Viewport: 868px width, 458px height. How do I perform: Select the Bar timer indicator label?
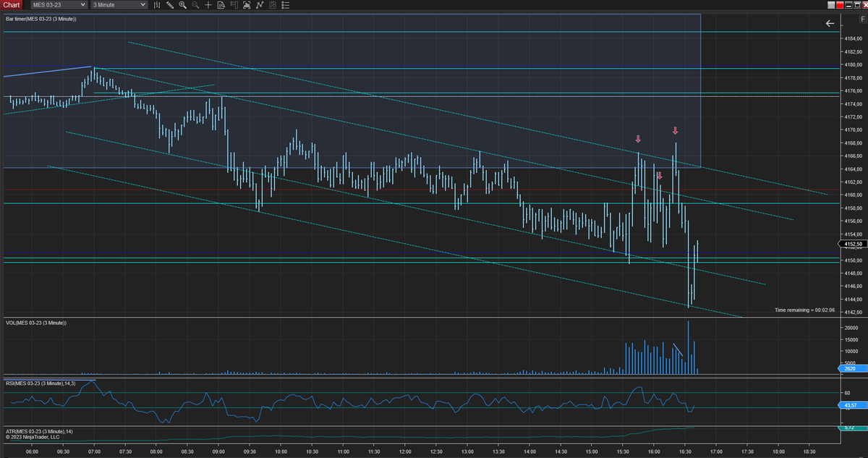pos(41,19)
